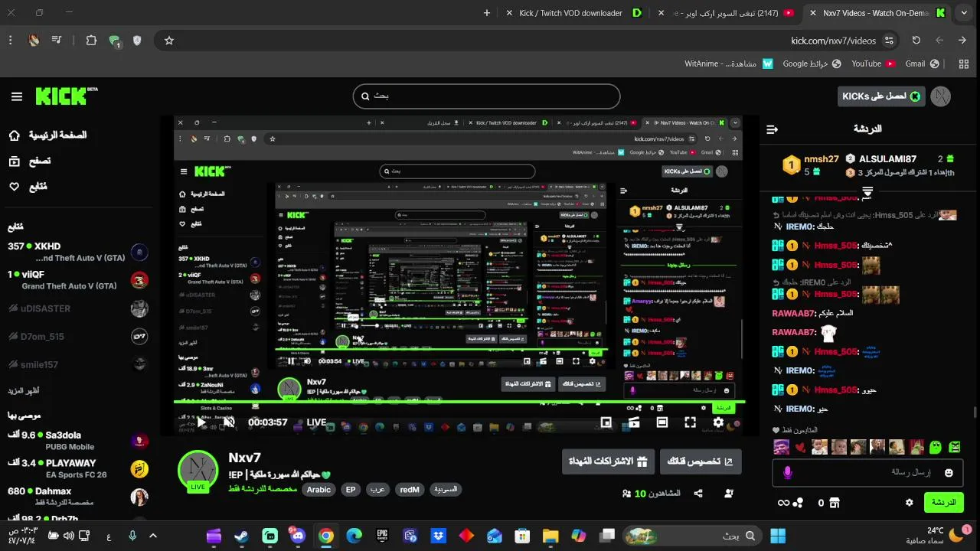Click the green Chat send button

click(x=943, y=503)
